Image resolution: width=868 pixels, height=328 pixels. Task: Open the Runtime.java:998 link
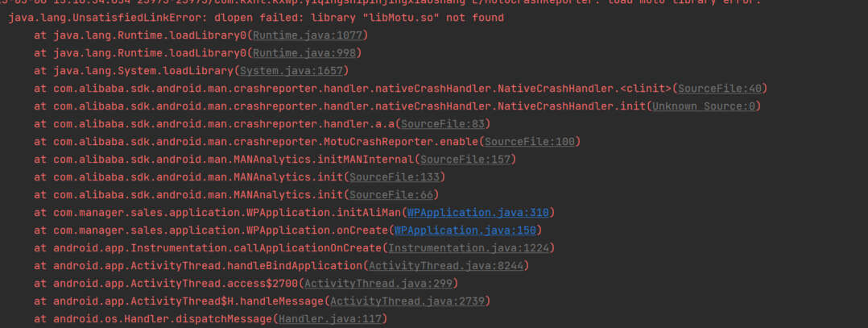(x=304, y=53)
